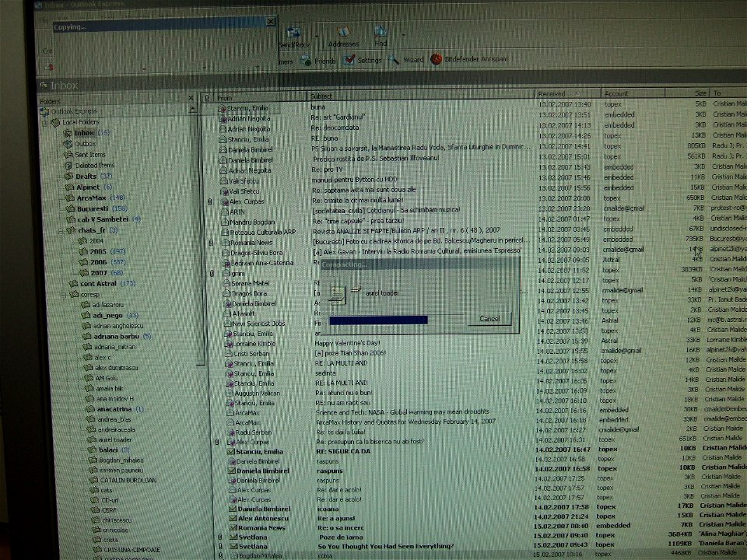Click the Bitdefender Antispam icon
Screen dimensions: 747x560
click(436, 59)
